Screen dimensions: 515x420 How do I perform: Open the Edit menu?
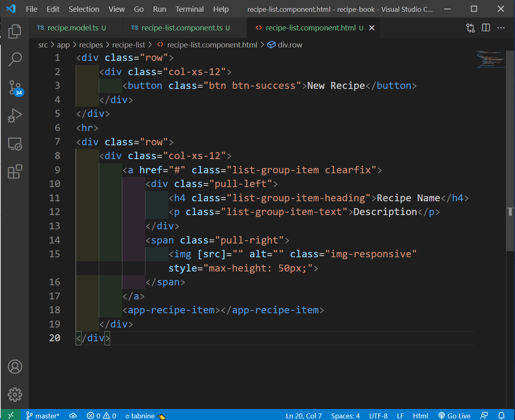(53, 9)
